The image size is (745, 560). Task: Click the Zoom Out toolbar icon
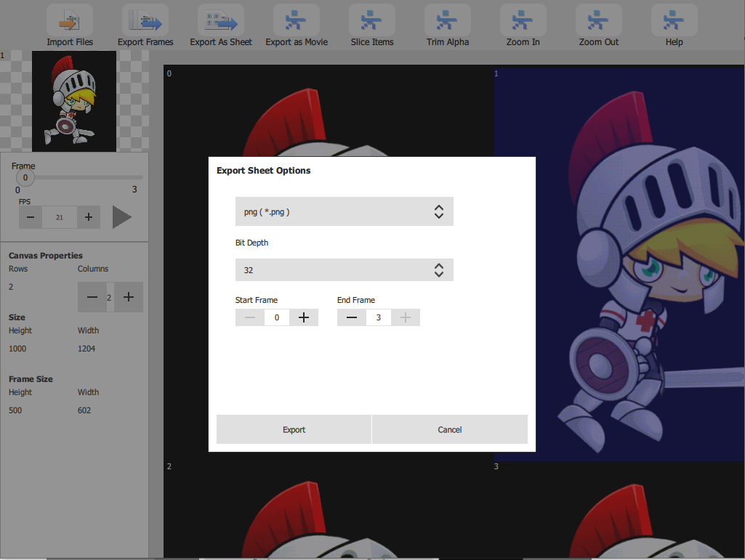click(x=599, y=20)
